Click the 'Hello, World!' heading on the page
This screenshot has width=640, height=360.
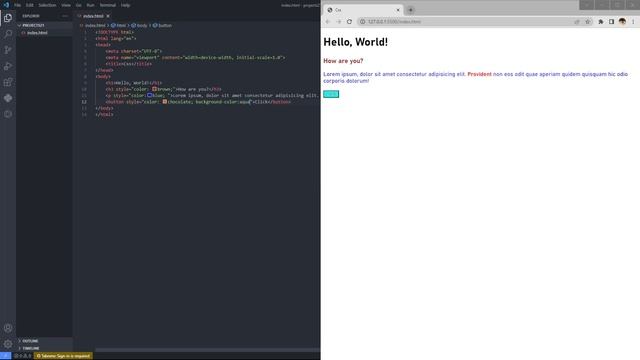356,42
